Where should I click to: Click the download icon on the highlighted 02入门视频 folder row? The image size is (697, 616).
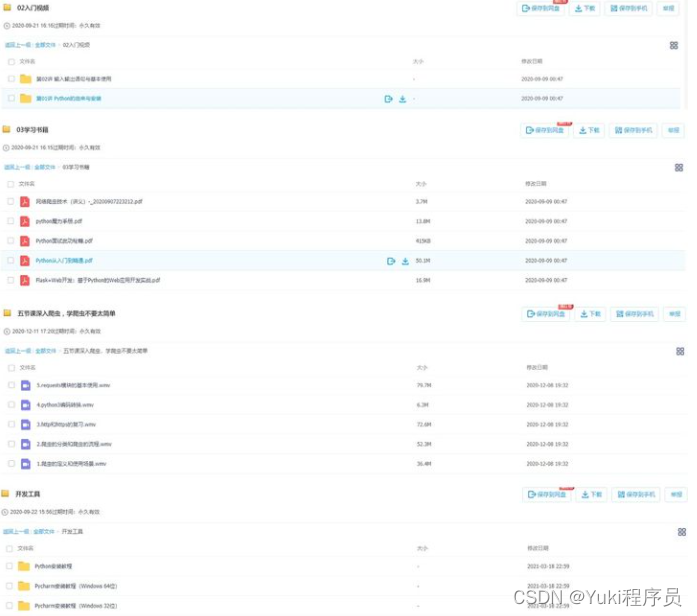pos(402,99)
